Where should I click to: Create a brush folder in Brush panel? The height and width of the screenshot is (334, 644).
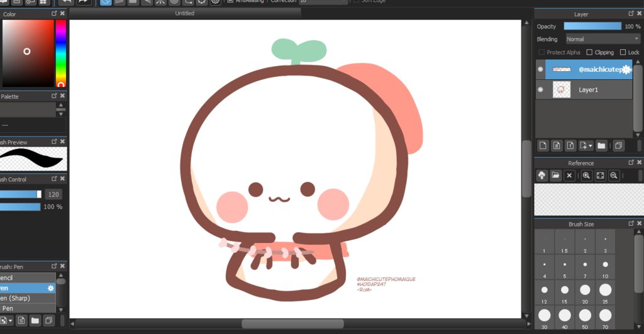[x=35, y=320]
